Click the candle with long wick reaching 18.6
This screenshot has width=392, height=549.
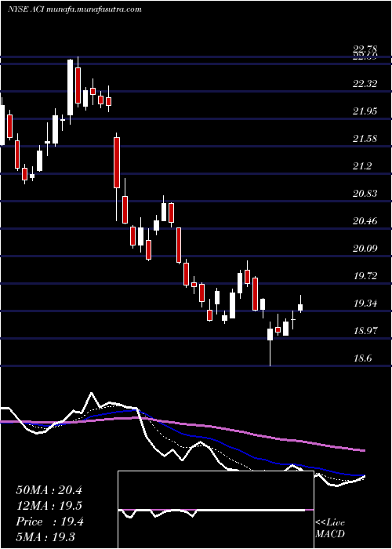tap(270, 334)
